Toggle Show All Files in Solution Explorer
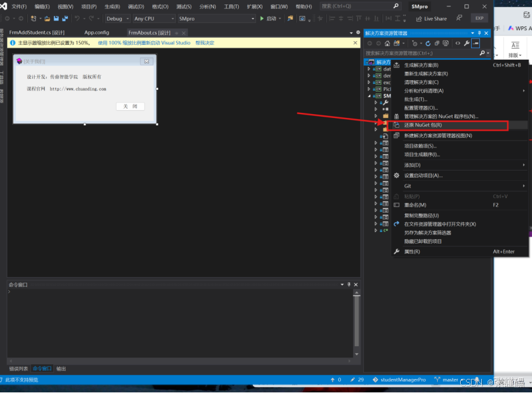The width and height of the screenshot is (532, 393). [446, 44]
